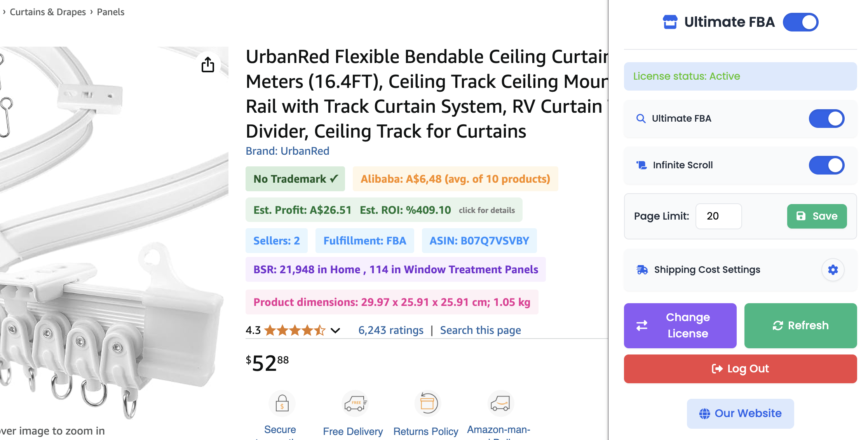Open the Shipping Cost Settings gear icon
Image resolution: width=868 pixels, height=440 pixels.
pyautogui.click(x=832, y=269)
